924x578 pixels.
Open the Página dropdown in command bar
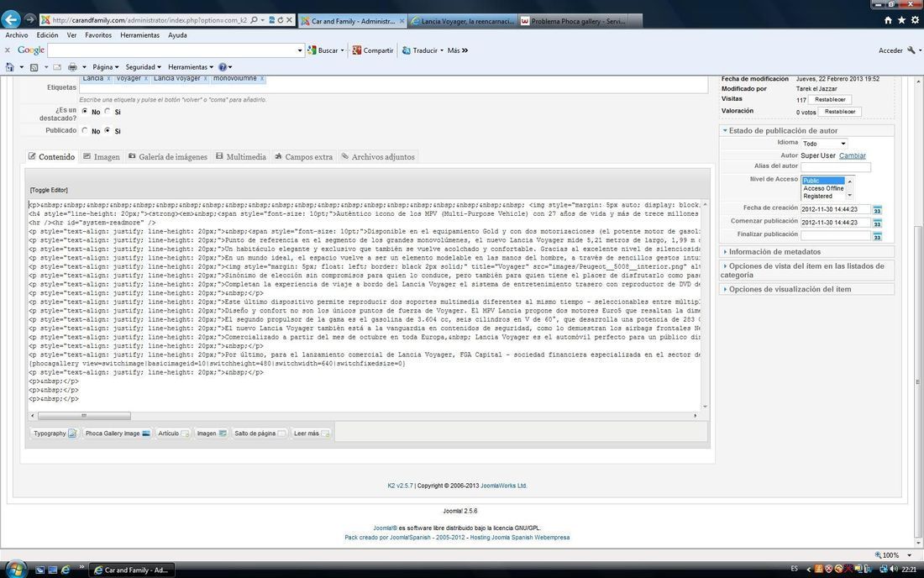point(106,67)
